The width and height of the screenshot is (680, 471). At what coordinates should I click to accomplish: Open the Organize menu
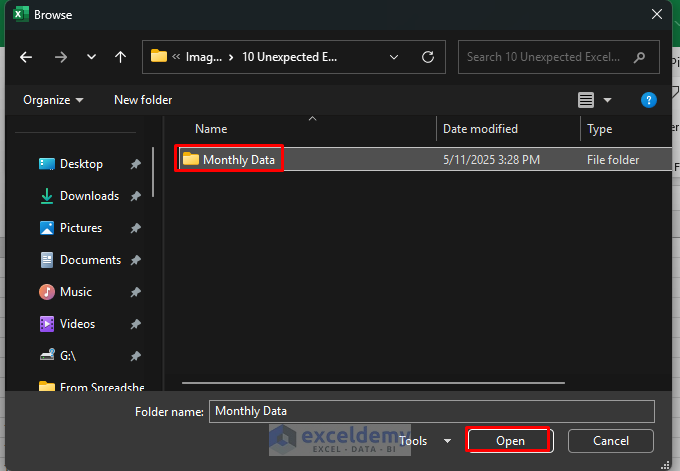(x=53, y=100)
